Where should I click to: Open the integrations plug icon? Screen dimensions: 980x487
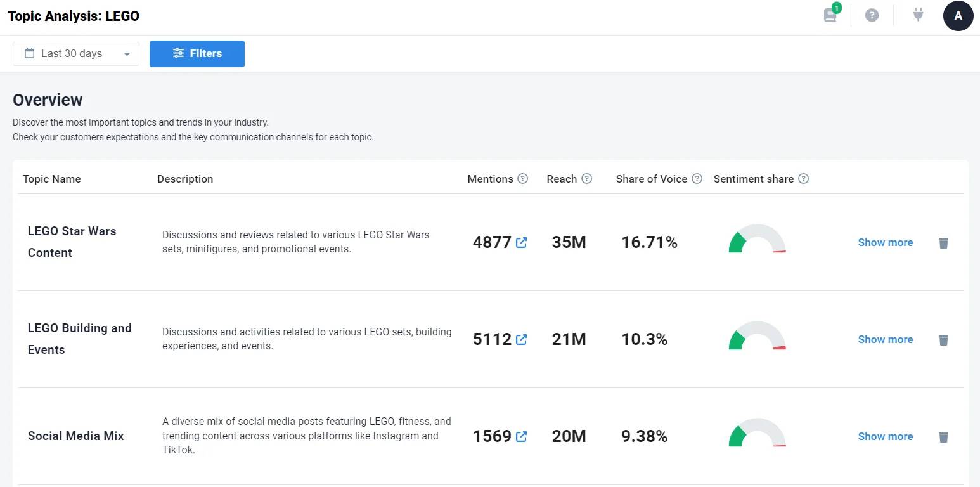[917, 15]
